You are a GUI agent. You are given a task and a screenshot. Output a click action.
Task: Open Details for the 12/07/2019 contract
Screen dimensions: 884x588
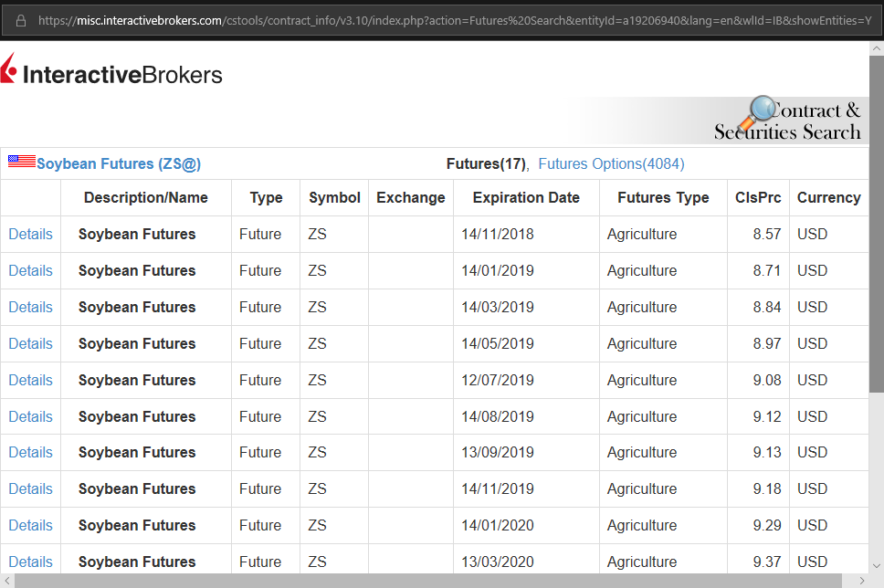[x=30, y=380]
